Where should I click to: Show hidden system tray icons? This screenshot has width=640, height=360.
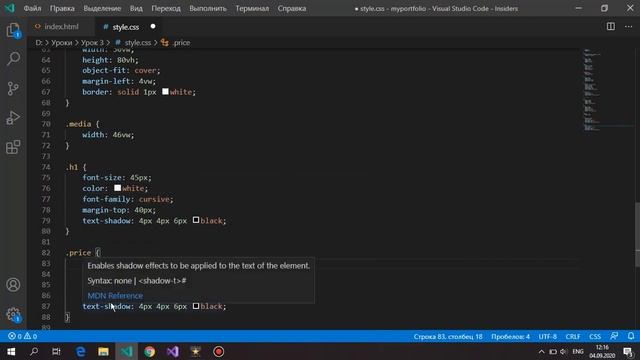click(542, 351)
